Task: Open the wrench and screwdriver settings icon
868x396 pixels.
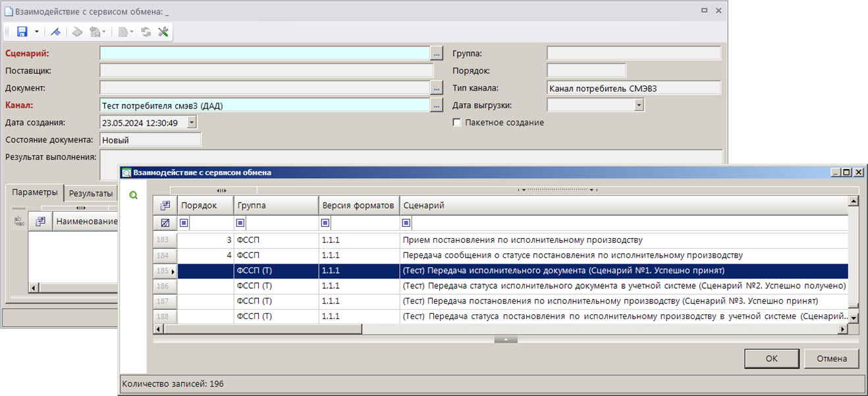Action: 163,32
